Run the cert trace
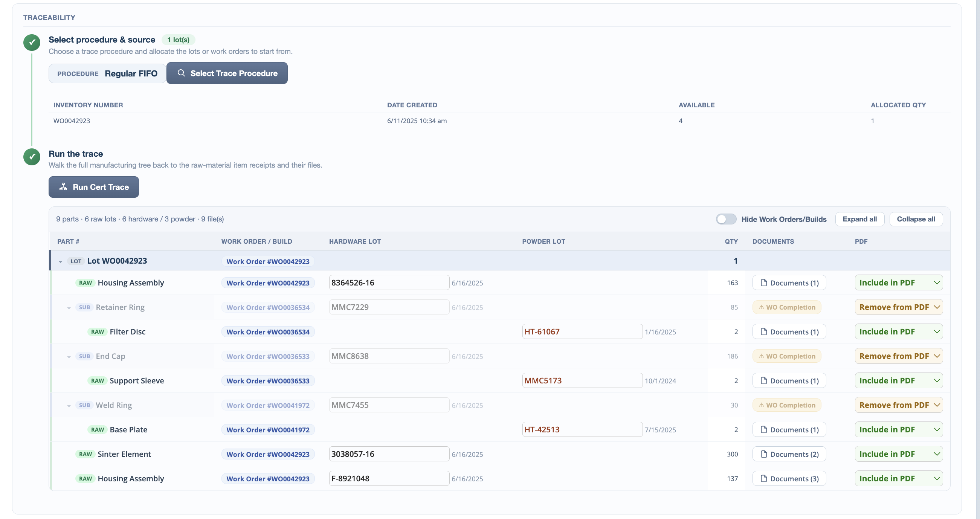Viewport: 980px width, 519px height. click(x=93, y=187)
